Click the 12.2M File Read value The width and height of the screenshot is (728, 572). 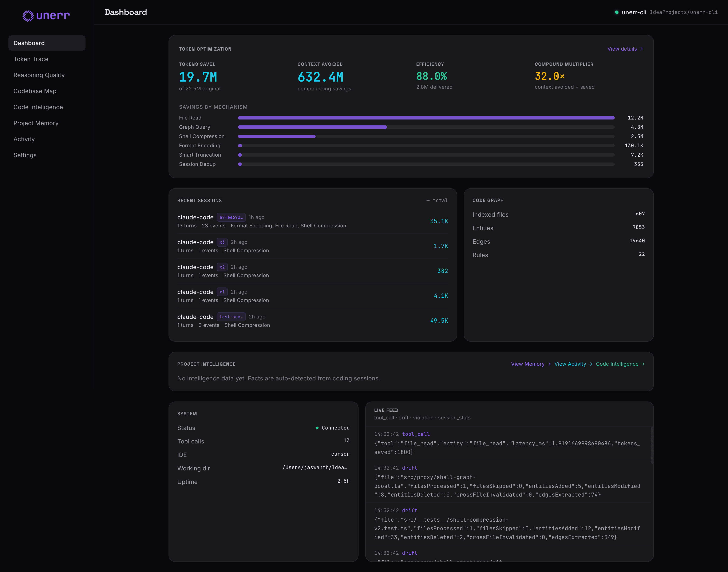tap(635, 118)
